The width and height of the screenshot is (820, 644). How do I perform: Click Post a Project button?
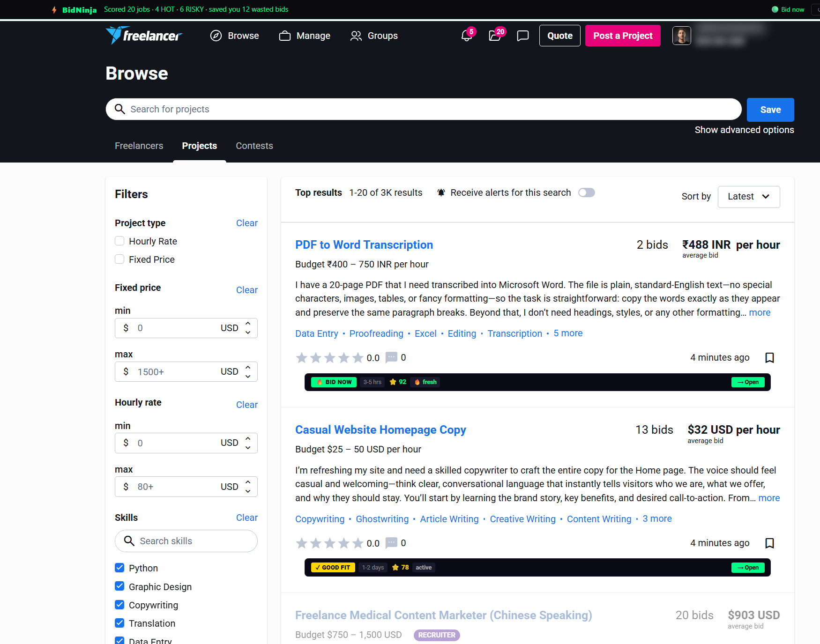tap(623, 36)
